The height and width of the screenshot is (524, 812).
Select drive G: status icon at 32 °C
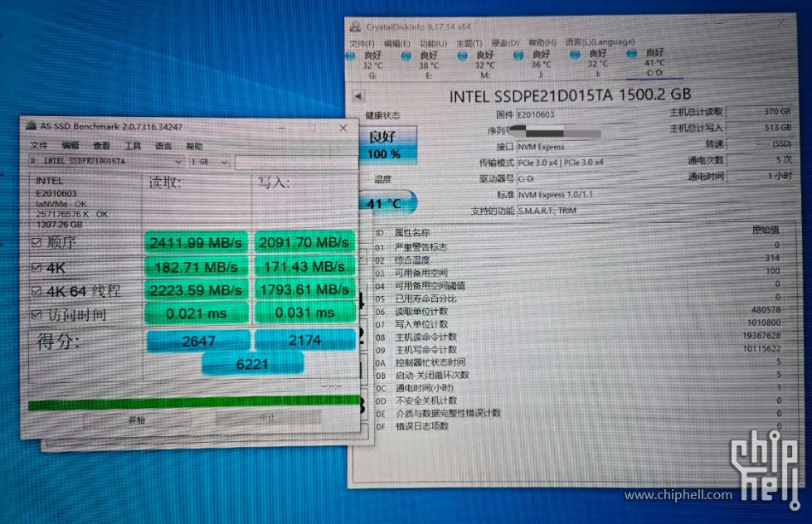351,56
